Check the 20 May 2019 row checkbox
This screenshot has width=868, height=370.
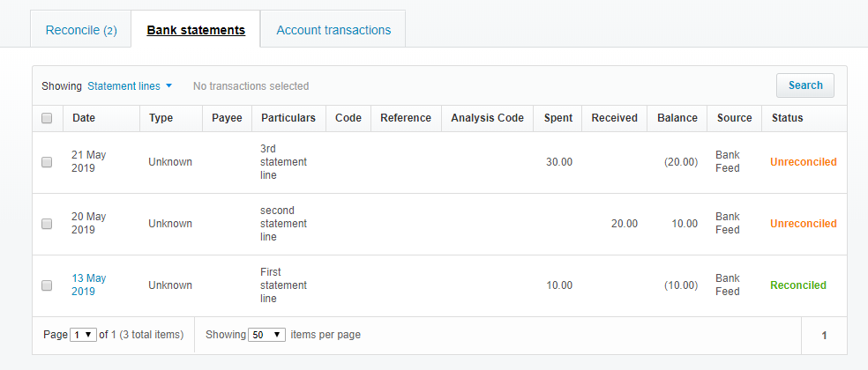[47, 224]
